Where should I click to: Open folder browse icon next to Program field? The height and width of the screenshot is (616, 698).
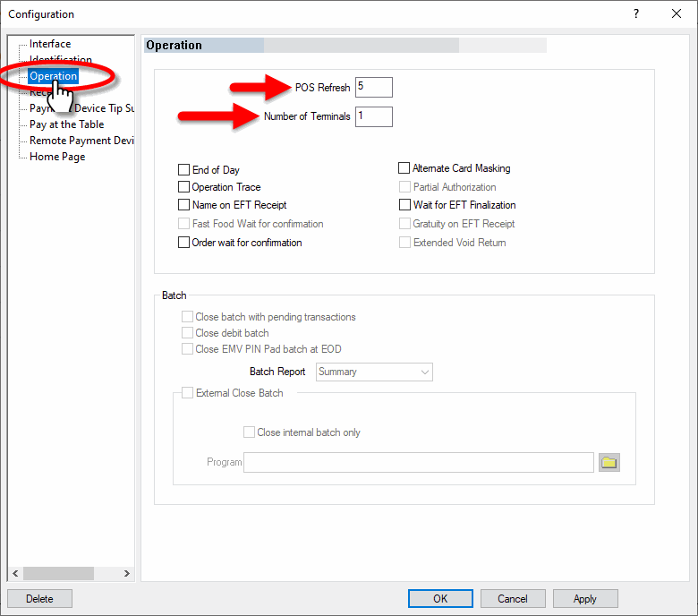click(609, 462)
